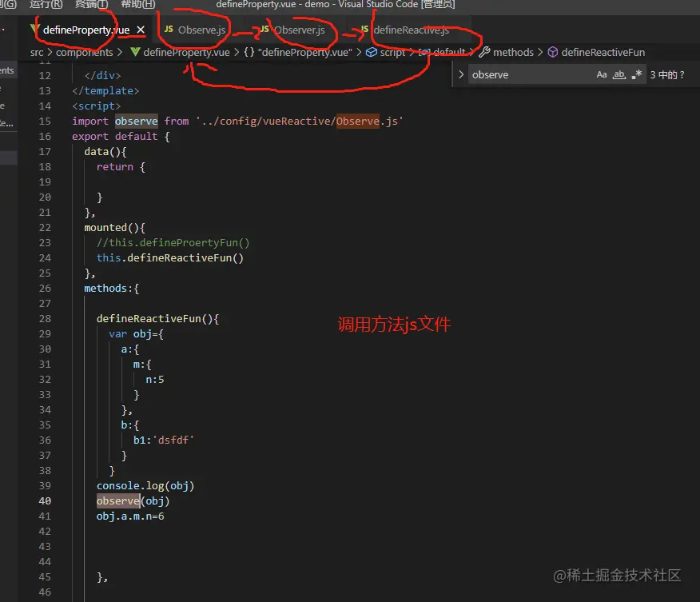This screenshot has width=700, height=602.
Task: Click defineReactiveFun(){ on line 28
Action: click(157, 318)
